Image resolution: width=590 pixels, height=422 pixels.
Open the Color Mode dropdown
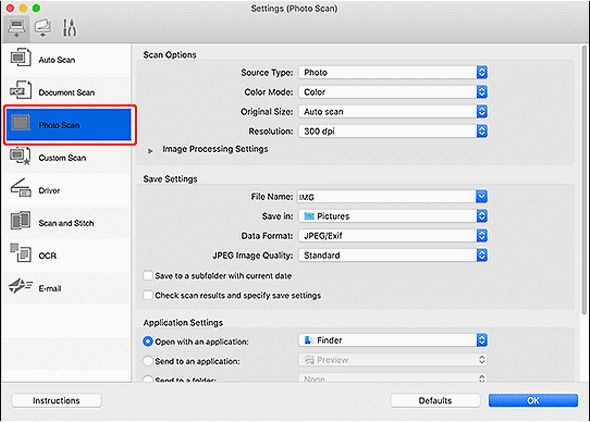(393, 92)
